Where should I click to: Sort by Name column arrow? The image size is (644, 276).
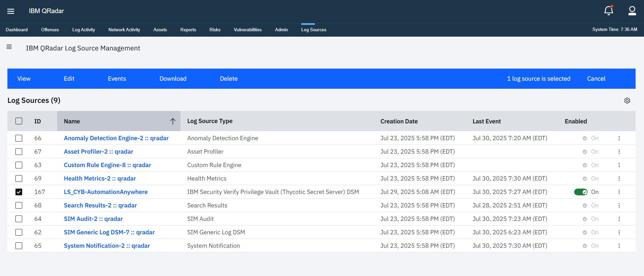(173, 121)
